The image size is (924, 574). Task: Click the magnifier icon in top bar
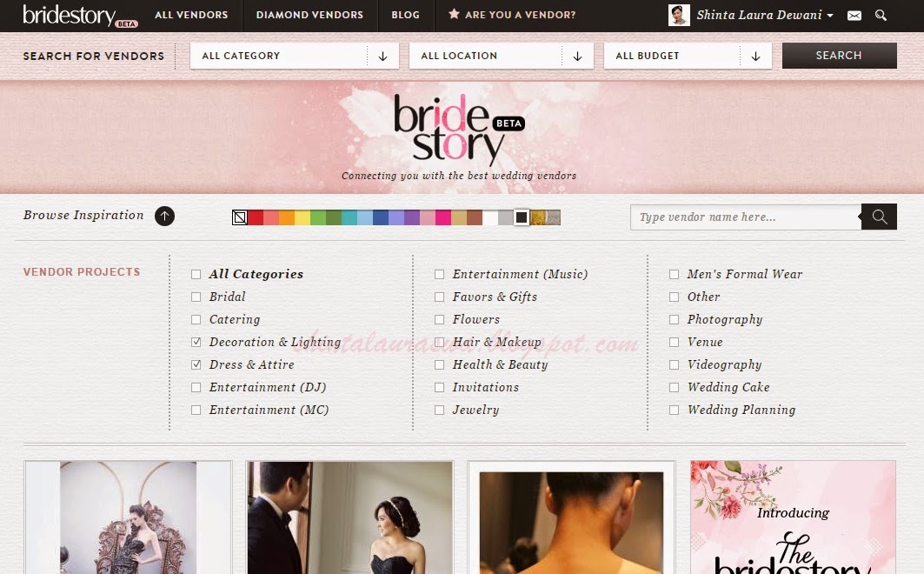(881, 16)
